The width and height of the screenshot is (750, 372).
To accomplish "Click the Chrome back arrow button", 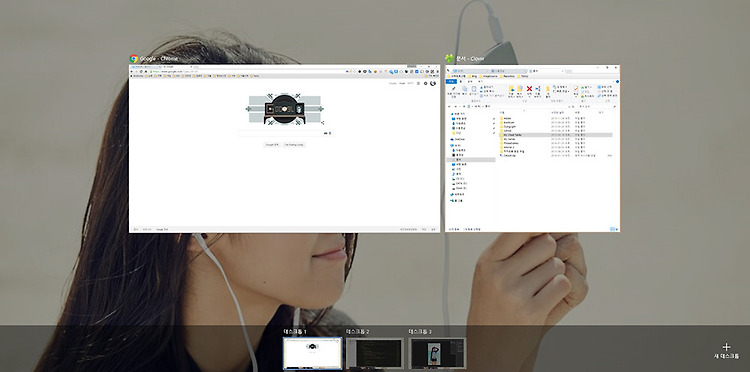I will pos(132,71).
